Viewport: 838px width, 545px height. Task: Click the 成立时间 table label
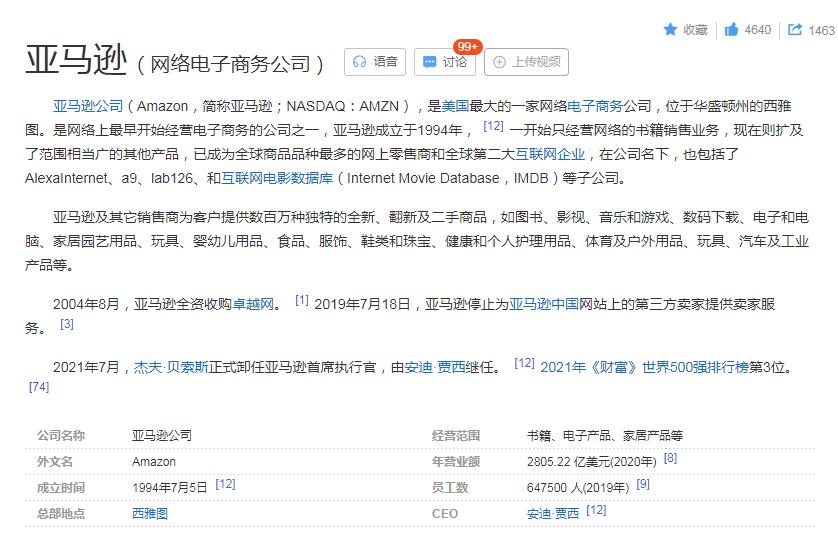click(x=61, y=488)
